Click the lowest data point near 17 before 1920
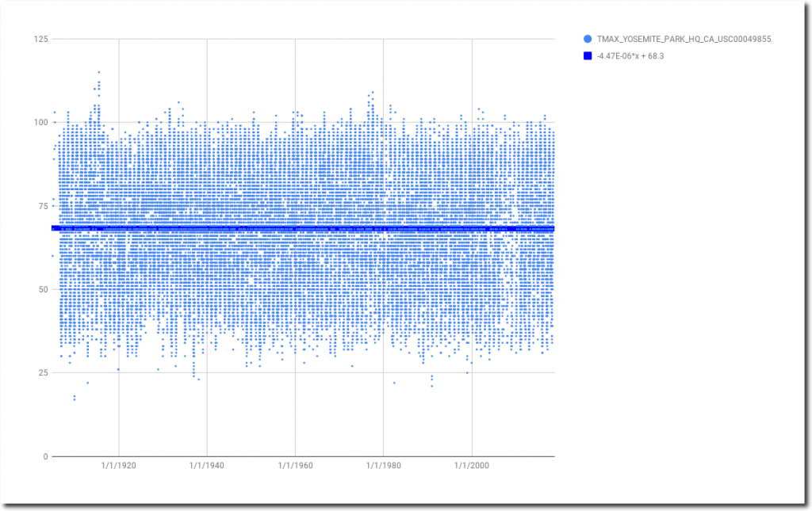The image size is (812, 511). [x=75, y=399]
